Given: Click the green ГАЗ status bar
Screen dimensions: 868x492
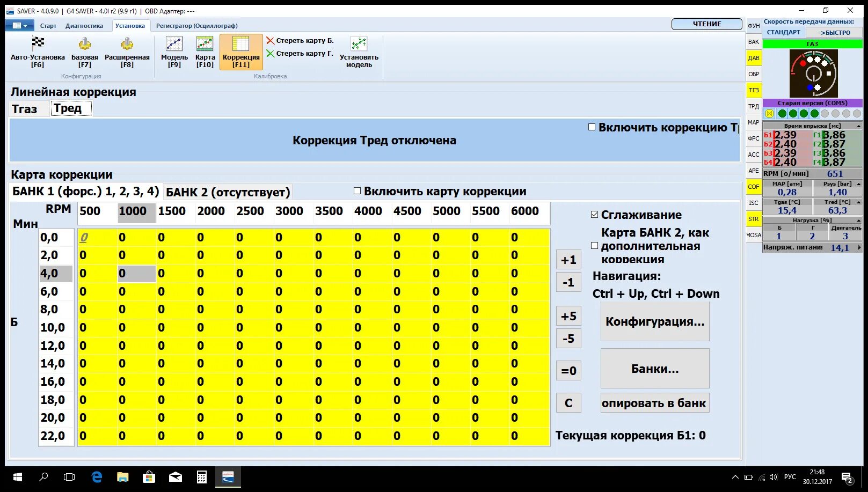Looking at the screenshot, I should click(x=812, y=44).
